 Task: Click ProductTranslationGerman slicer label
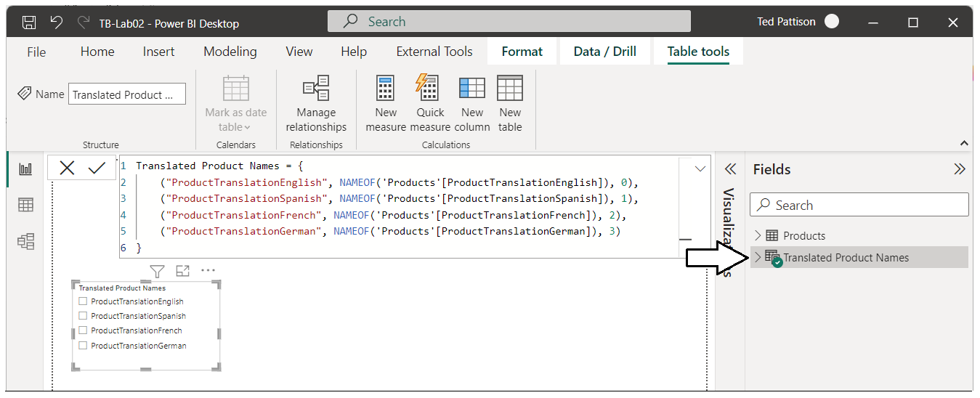click(139, 346)
